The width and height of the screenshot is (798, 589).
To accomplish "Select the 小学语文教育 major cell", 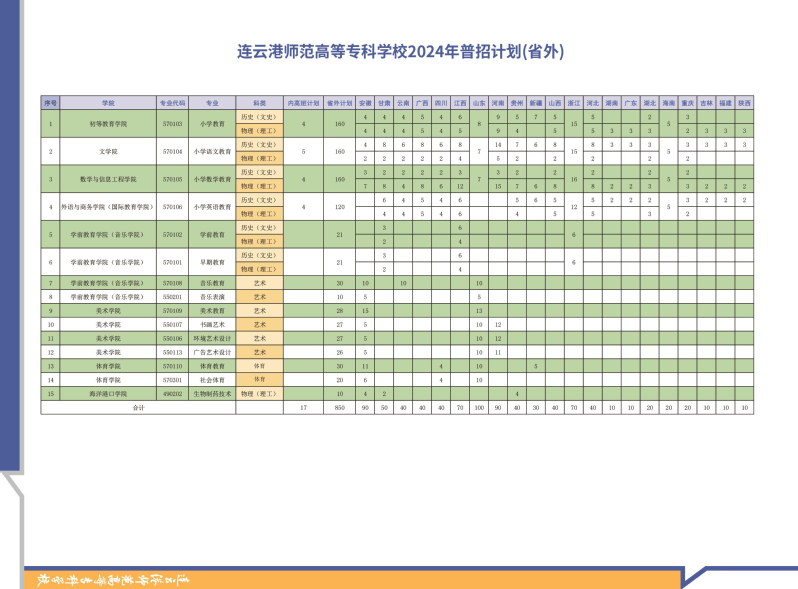I will (212, 152).
